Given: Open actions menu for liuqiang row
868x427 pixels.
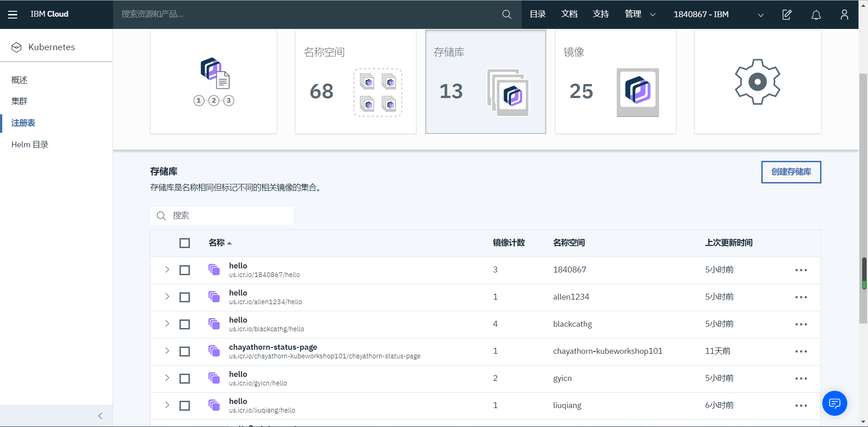Looking at the screenshot, I should [x=801, y=406].
